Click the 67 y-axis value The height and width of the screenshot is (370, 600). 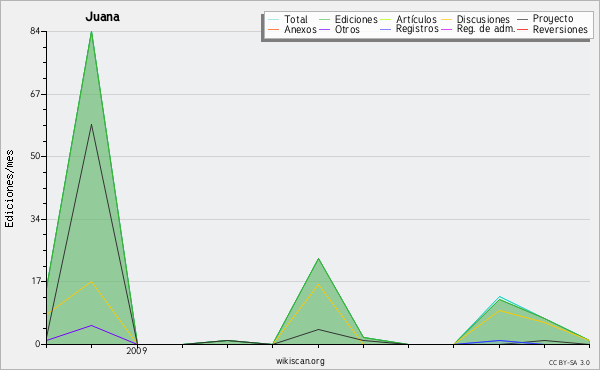tap(35, 94)
